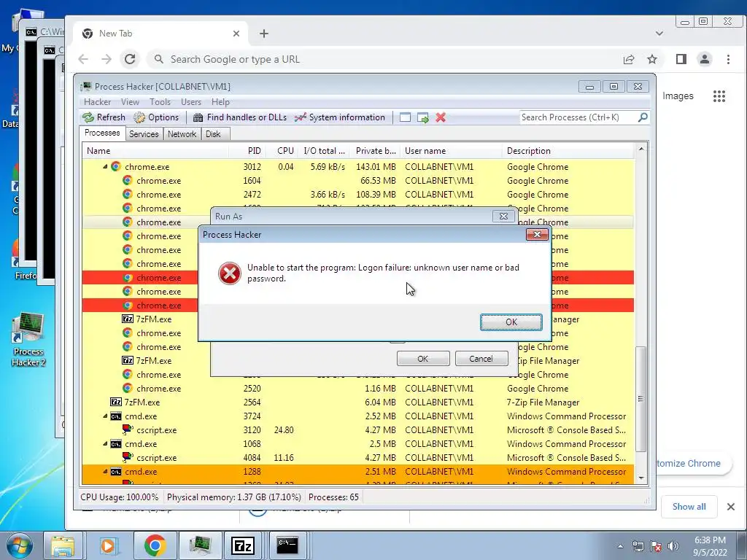Click the find window toolbar icon

(x=405, y=117)
